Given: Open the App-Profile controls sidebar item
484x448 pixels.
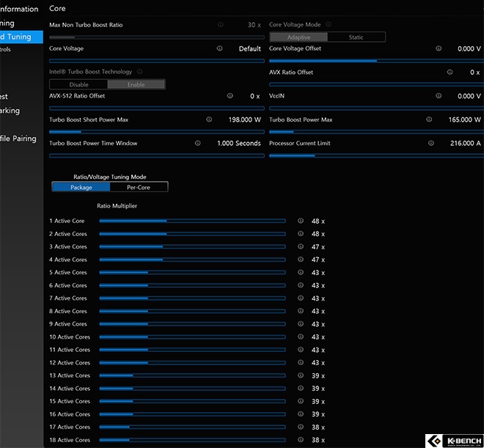Looking at the screenshot, I should click(x=5, y=49).
